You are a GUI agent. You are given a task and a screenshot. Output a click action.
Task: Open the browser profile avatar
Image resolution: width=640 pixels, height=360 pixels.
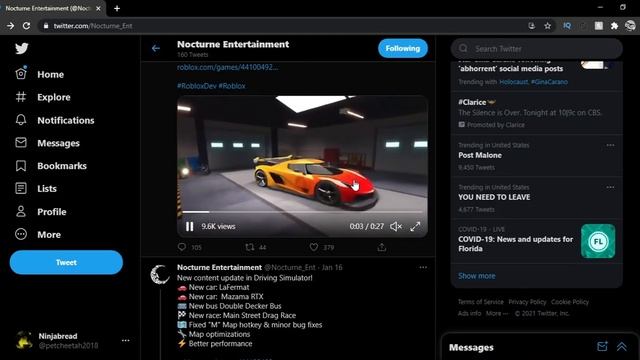click(x=630, y=26)
